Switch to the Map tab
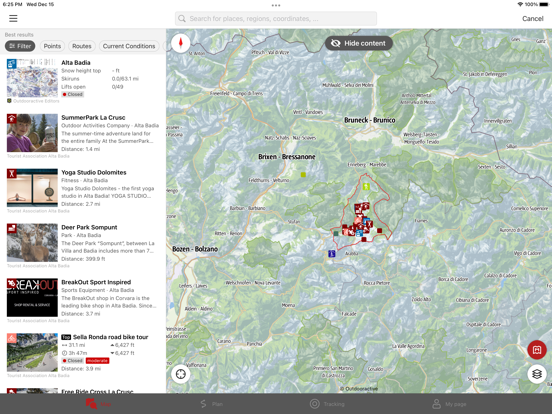The image size is (552, 414). 98,404
